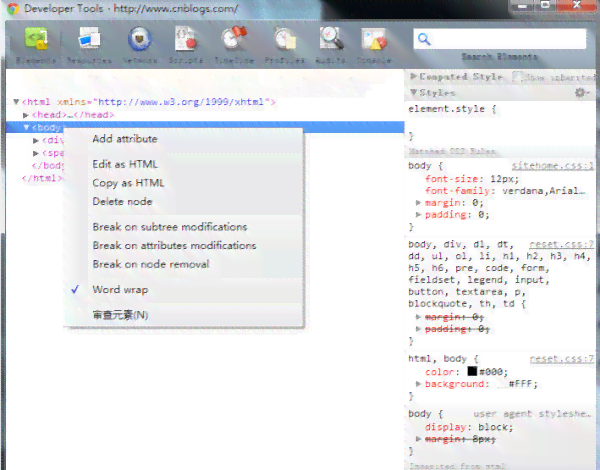Collapse the Styles section

(413, 92)
